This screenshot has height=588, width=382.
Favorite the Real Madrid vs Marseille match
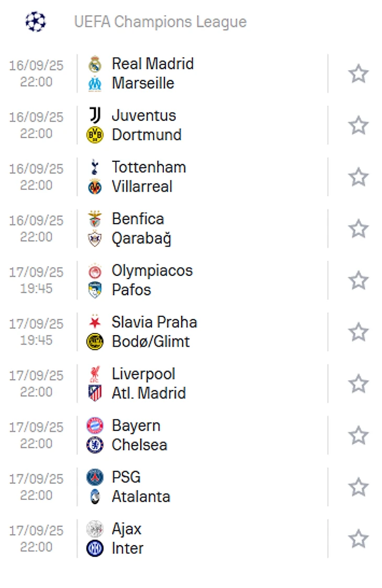358,73
